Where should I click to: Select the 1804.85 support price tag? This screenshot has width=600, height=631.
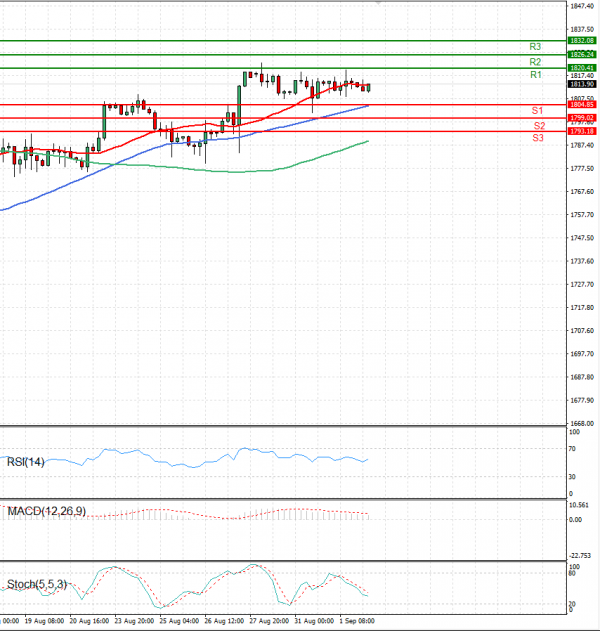[582, 105]
